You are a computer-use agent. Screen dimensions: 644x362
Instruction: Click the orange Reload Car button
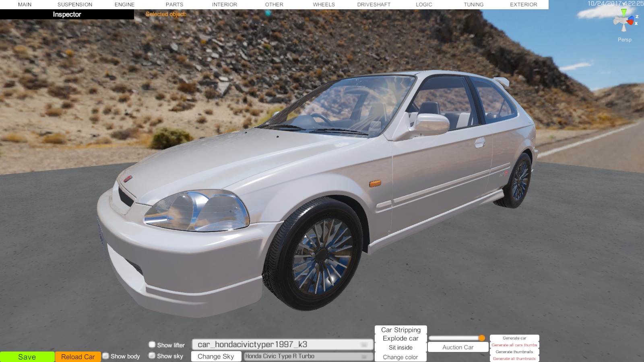[78, 357]
